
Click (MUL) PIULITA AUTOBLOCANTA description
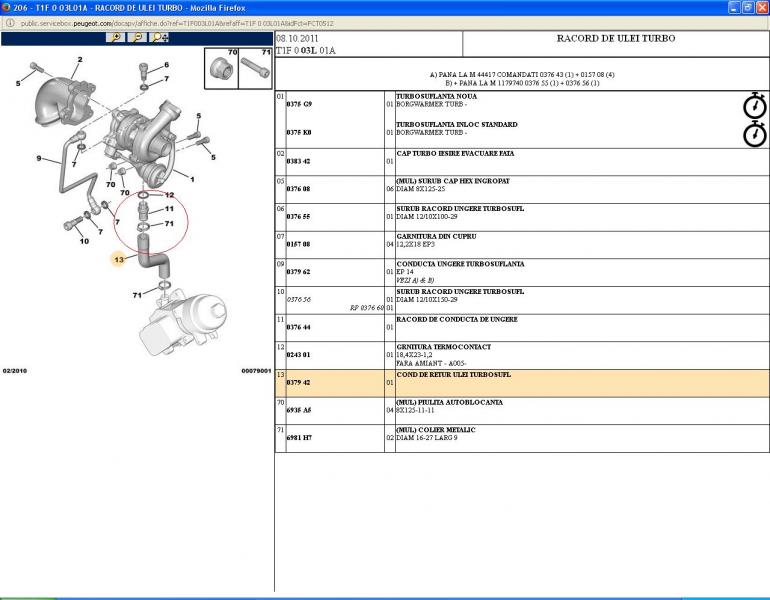click(449, 402)
